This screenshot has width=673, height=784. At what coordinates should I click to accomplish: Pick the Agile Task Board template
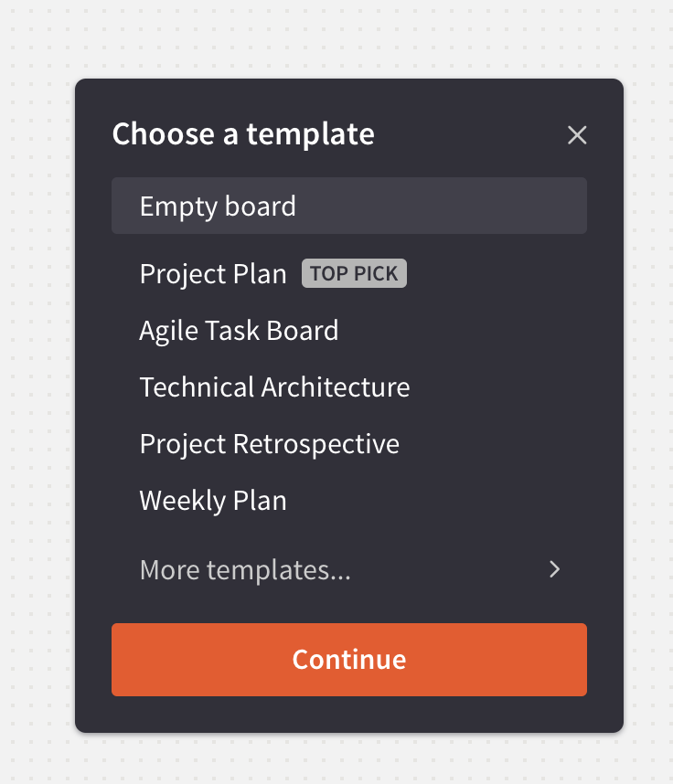239,330
